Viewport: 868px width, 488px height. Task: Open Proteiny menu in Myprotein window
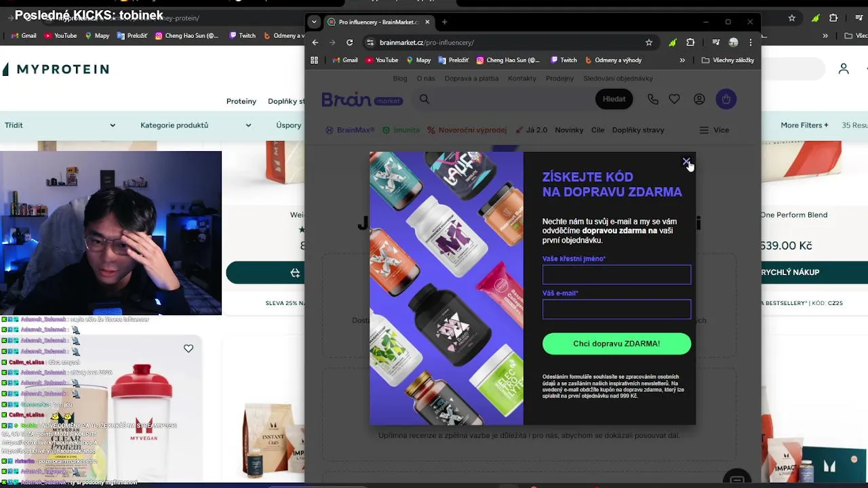tap(241, 101)
